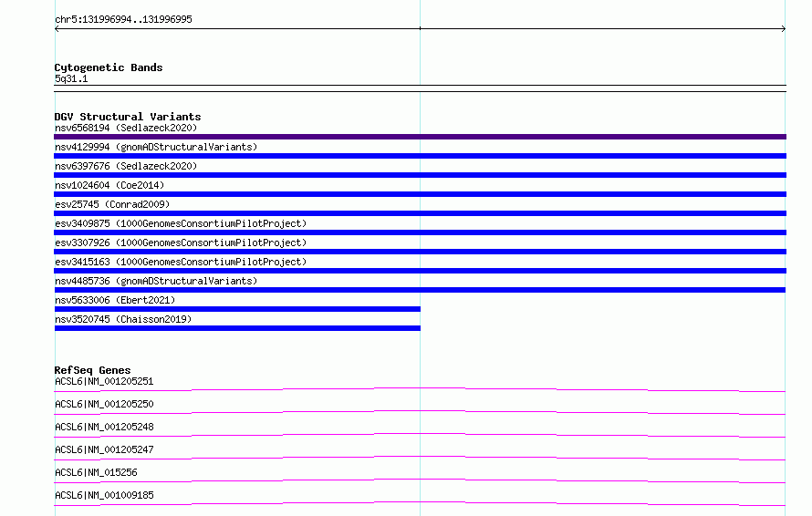Image resolution: width=812 pixels, height=516 pixels.
Task: Click the blue bar under nsv1024604
Action: [420, 194]
